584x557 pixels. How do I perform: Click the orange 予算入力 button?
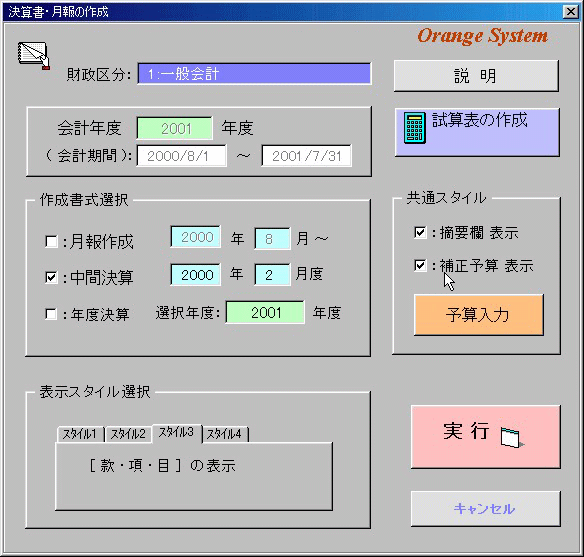click(x=479, y=315)
